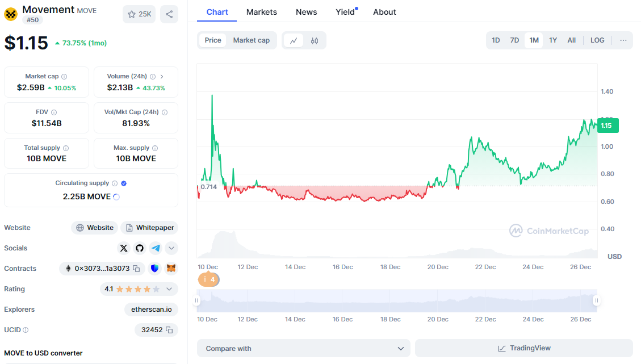The height and width of the screenshot is (364, 641).
Task: Set chart range to 7D
Action: (514, 40)
